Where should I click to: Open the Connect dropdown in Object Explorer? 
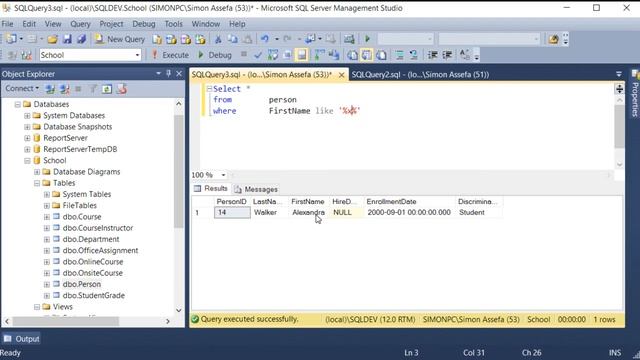pos(22,89)
